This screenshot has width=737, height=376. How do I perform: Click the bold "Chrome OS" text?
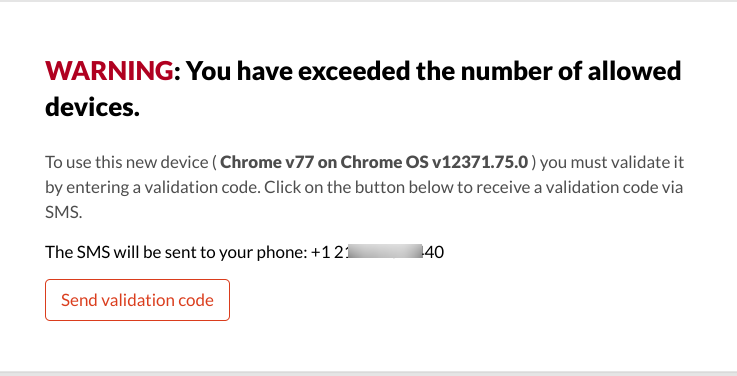pos(384,162)
